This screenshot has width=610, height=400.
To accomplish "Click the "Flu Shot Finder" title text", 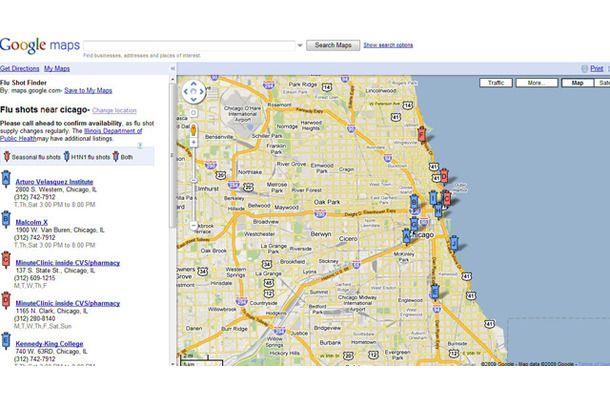I will pyautogui.click(x=23, y=82).
